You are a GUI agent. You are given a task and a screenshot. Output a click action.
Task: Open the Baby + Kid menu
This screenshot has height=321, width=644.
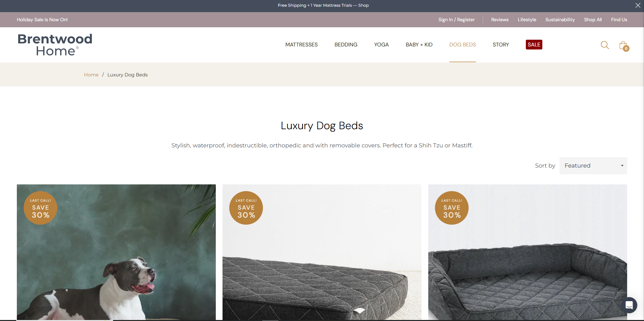point(419,45)
